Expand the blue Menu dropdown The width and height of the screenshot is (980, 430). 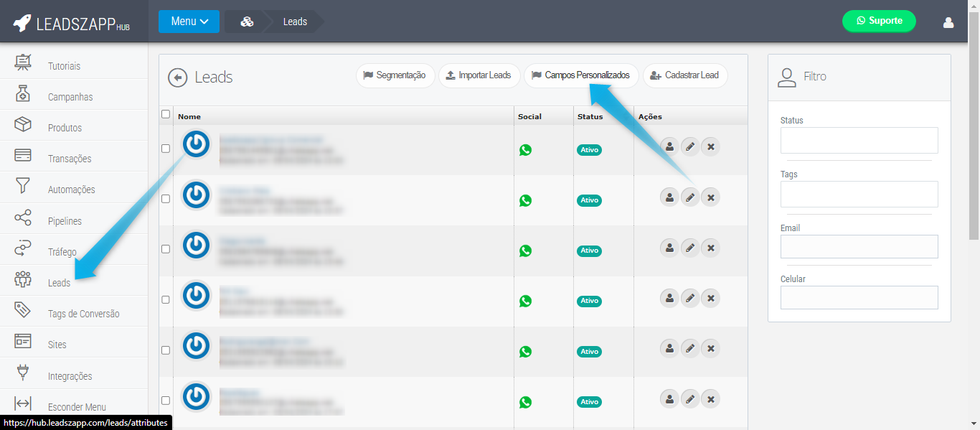(189, 22)
